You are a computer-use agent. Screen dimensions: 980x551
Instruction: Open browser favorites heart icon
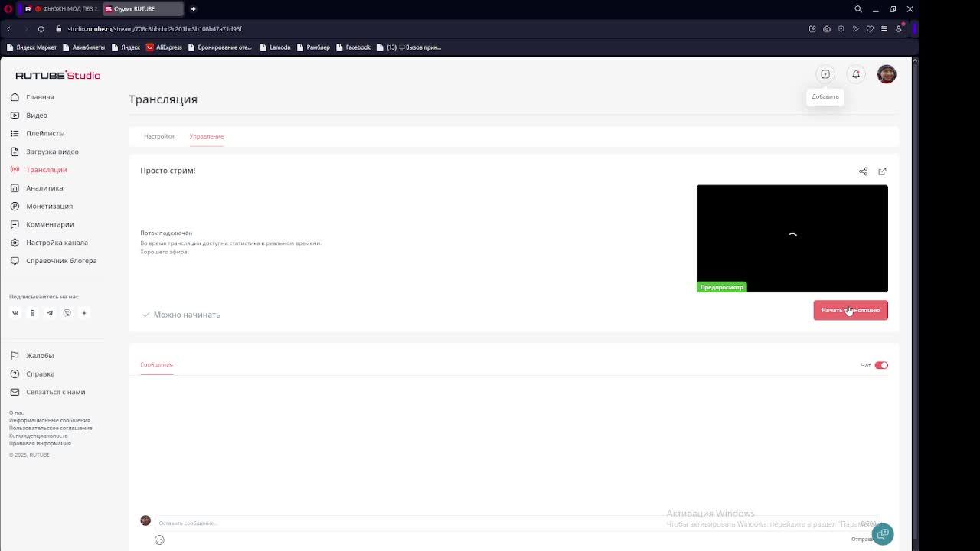pos(870,29)
